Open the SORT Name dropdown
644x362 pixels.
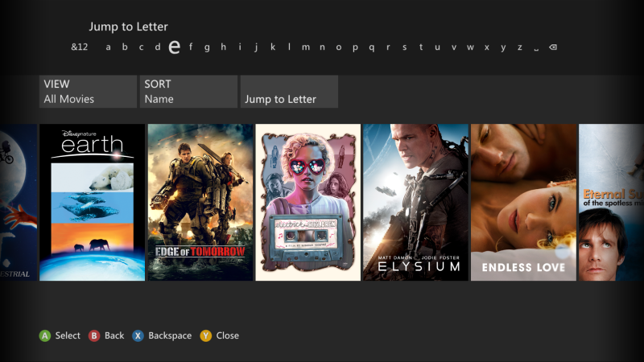tap(188, 92)
